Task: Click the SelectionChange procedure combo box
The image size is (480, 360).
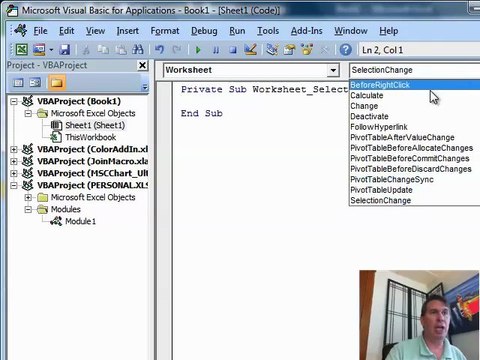Action: tap(415, 70)
